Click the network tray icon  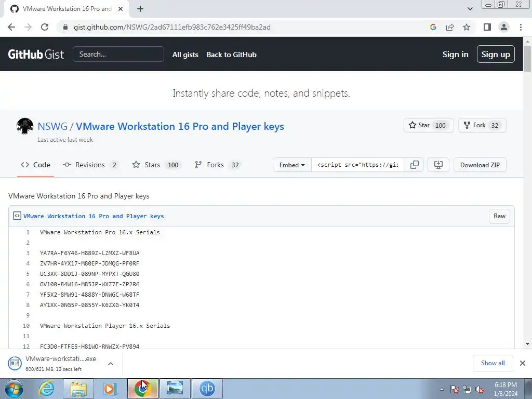467,389
